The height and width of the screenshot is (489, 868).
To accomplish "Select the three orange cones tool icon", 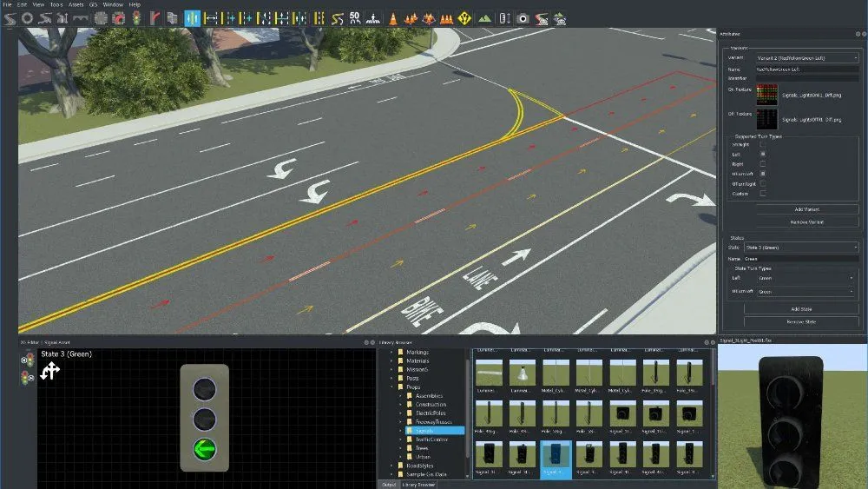I will pos(446,18).
